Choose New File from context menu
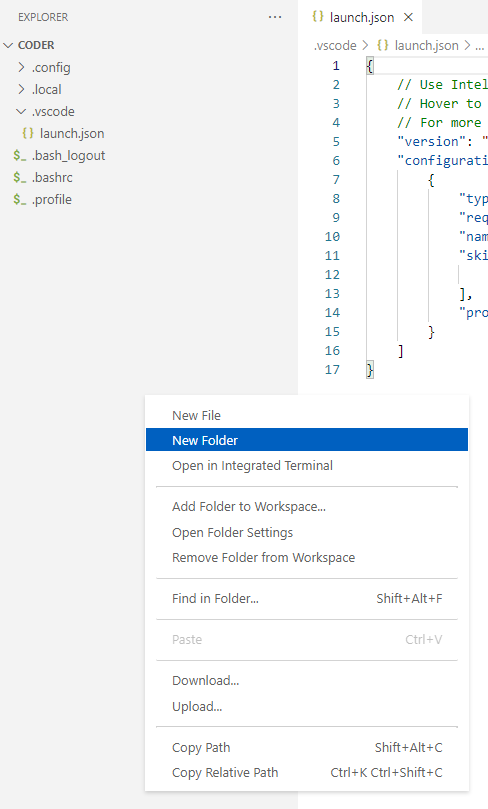Viewport: 488px width, 809px height. click(307, 415)
